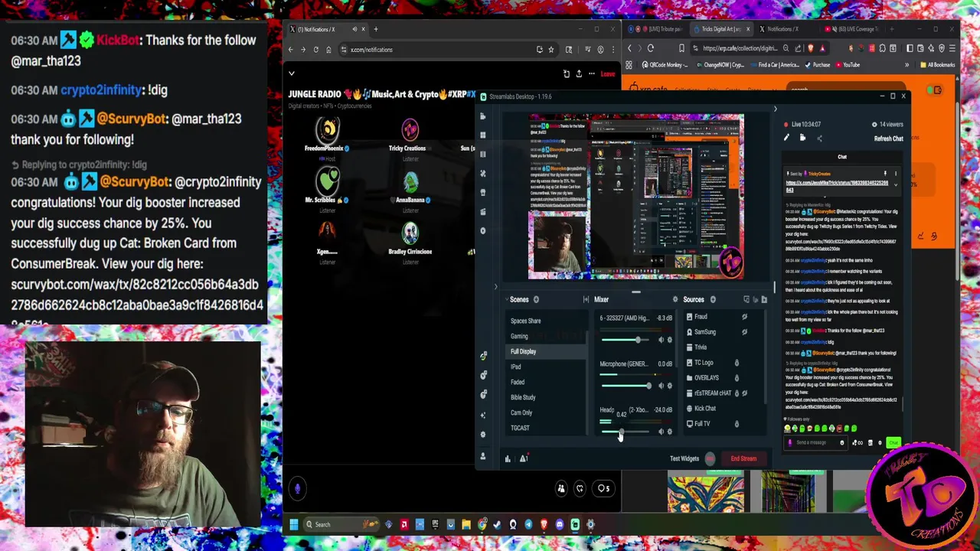Collapse the X Space with down chevron
The height and width of the screenshot is (551, 980).
(x=292, y=73)
